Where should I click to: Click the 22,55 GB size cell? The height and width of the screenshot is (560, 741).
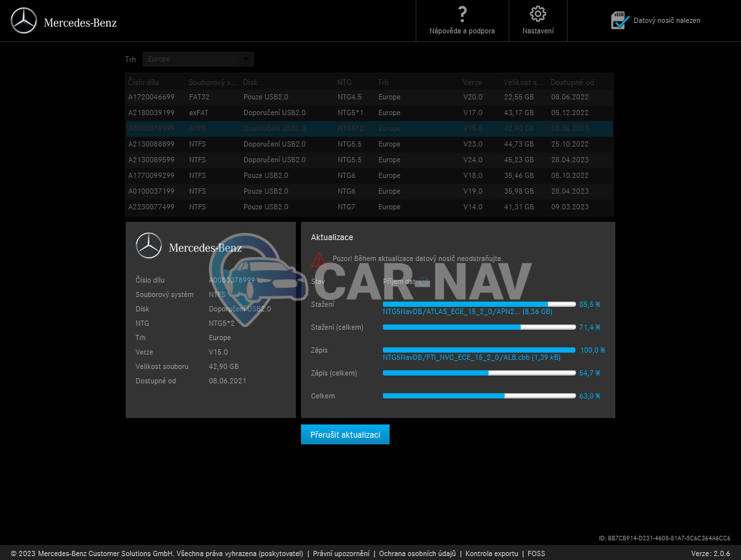click(519, 97)
